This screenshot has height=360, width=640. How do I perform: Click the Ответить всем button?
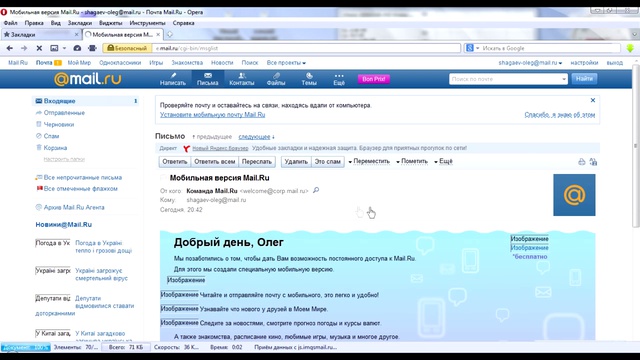(215, 162)
